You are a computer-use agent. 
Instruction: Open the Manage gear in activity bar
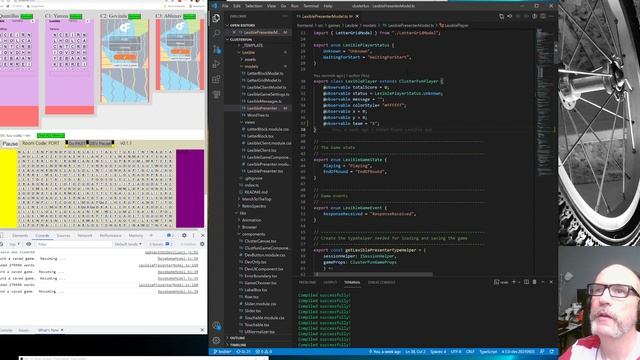tap(216, 340)
